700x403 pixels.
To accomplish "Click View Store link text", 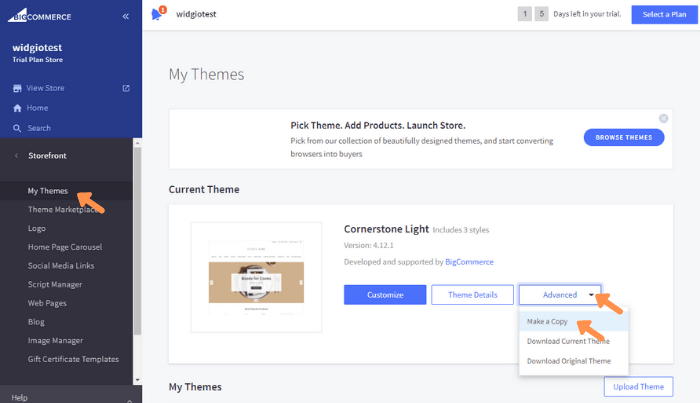I will (45, 88).
